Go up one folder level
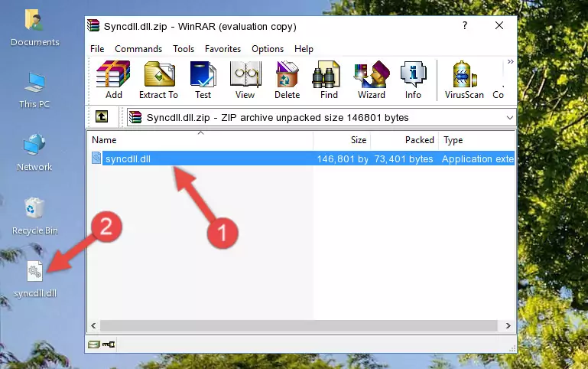Screen dimensions: 588x369 (102, 116)
